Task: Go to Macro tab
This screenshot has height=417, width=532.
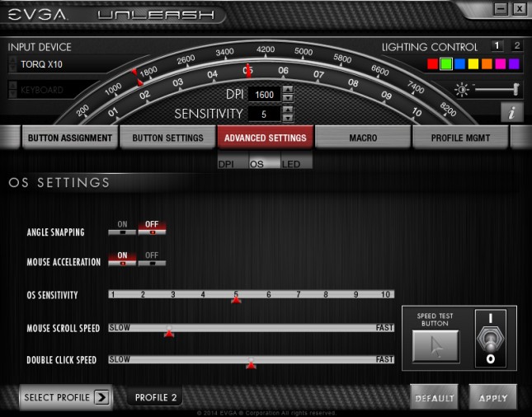Action: point(363,138)
